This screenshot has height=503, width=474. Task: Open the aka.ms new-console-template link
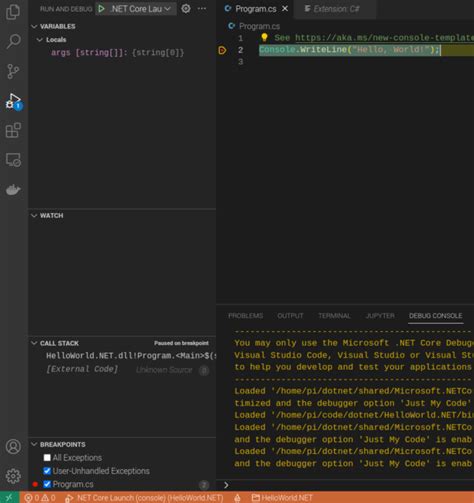click(x=384, y=37)
